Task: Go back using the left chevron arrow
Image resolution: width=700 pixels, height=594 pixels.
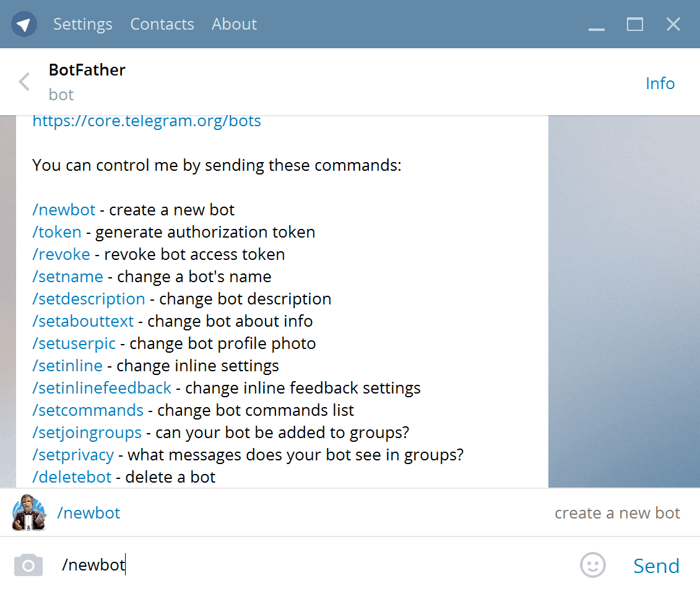Action: [25, 82]
